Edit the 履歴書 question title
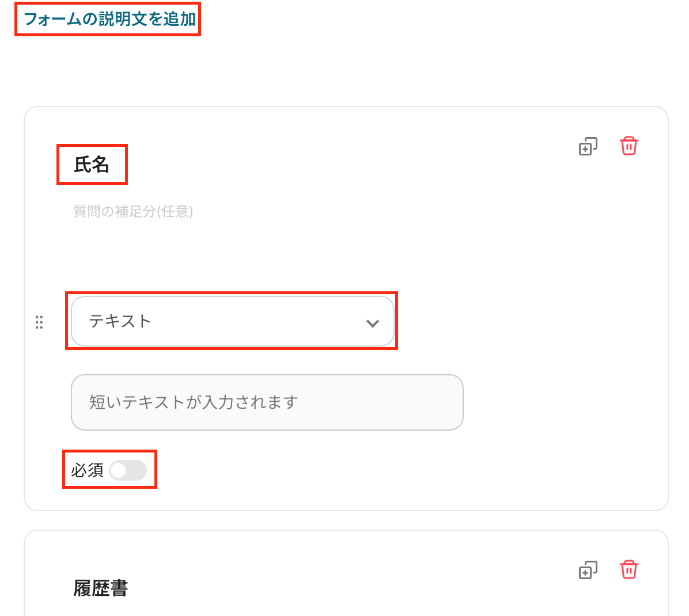The width and height of the screenshot is (689, 616). (101, 588)
